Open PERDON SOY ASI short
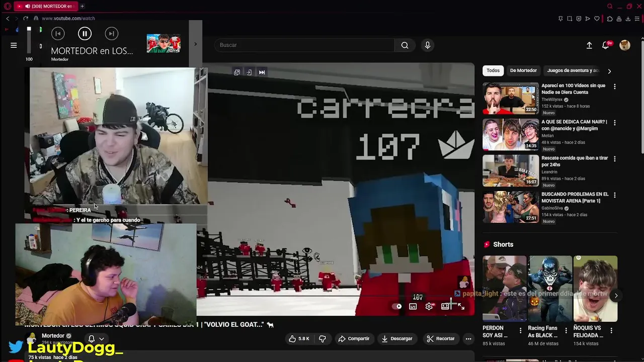 505,289
